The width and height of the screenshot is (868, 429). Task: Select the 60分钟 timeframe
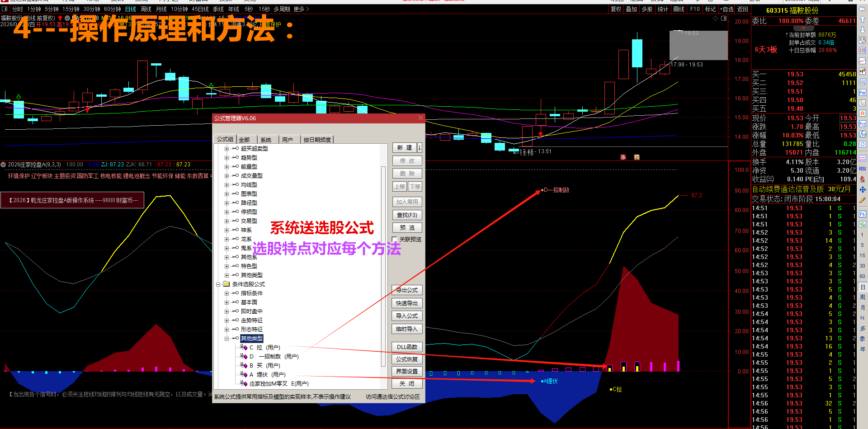pyautogui.click(x=113, y=9)
